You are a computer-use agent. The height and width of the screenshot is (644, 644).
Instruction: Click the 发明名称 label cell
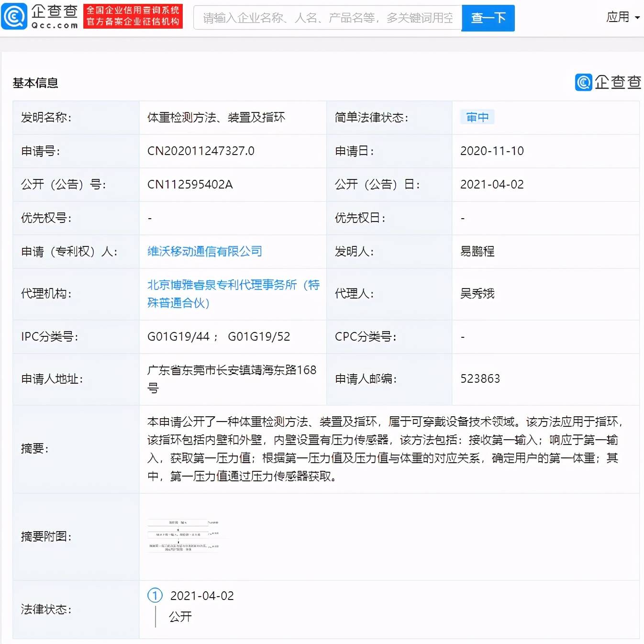(x=76, y=117)
